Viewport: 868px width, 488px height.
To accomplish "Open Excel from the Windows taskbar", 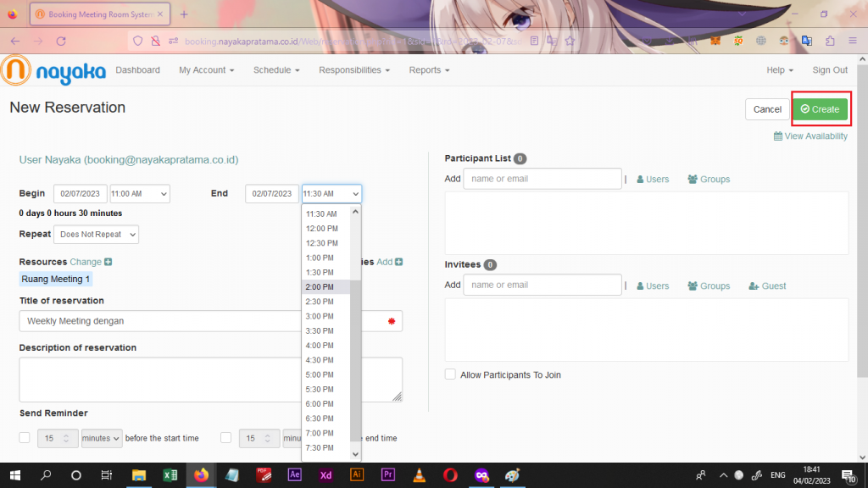I will click(x=170, y=474).
